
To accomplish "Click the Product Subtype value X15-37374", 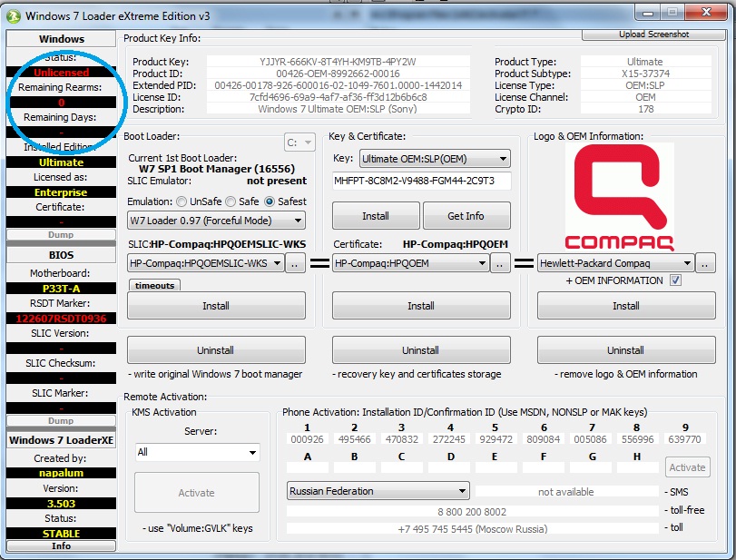I will coord(645,74).
